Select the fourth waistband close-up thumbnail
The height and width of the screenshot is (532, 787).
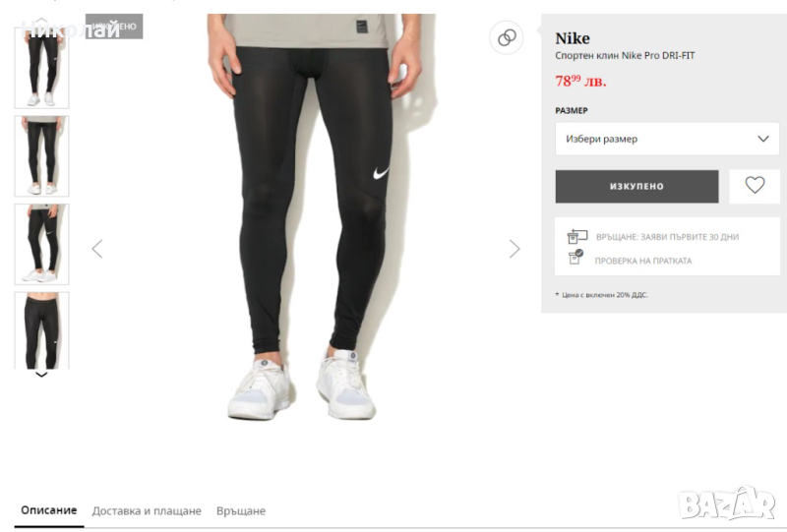[x=41, y=330]
